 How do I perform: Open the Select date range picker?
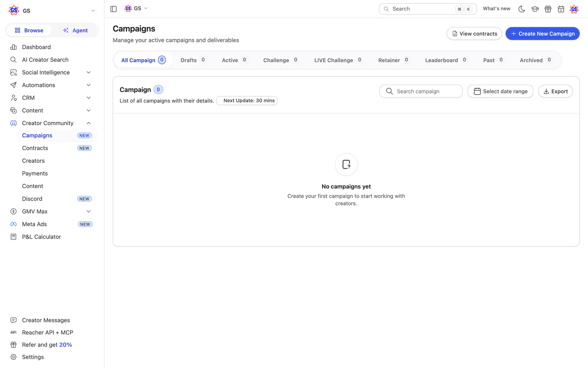(x=500, y=91)
